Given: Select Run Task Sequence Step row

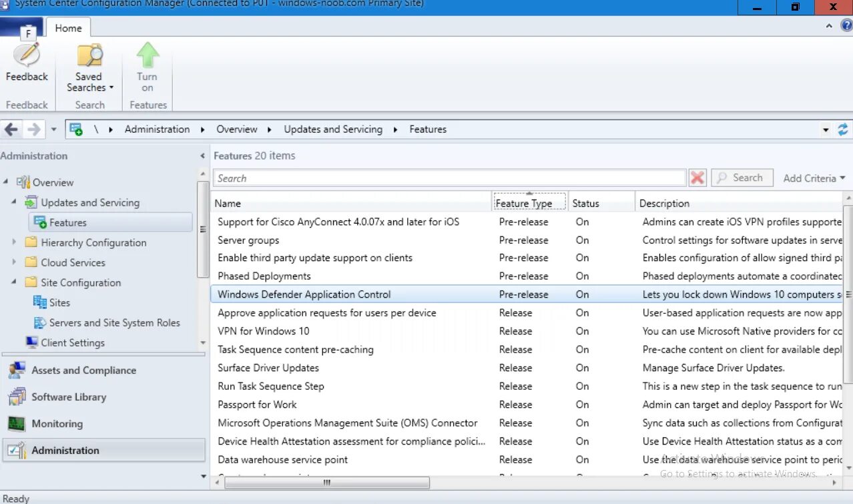Looking at the screenshot, I should coord(527,386).
